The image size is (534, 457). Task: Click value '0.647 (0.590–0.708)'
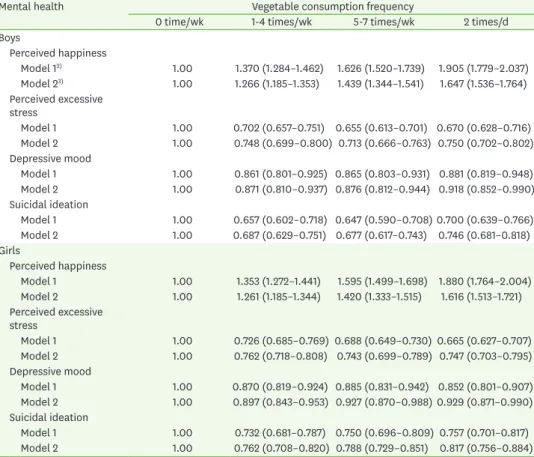click(384, 220)
